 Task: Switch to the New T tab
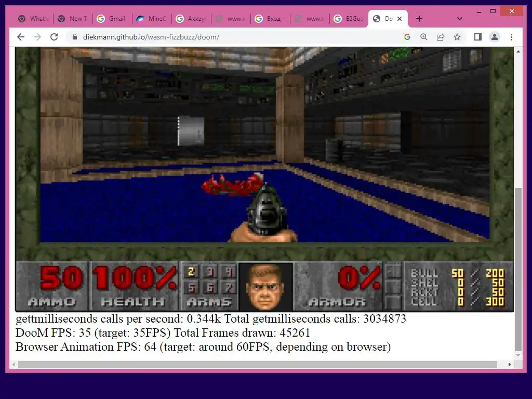click(x=72, y=19)
